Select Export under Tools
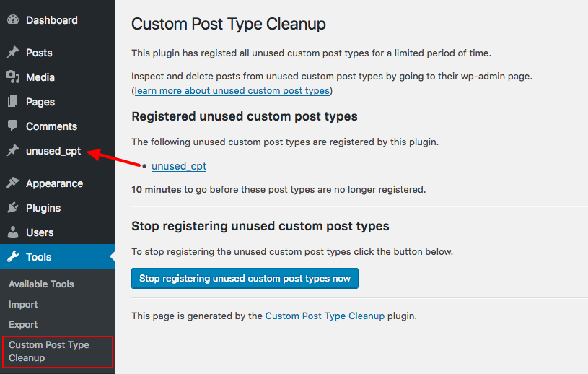The width and height of the screenshot is (588, 374). tap(23, 324)
